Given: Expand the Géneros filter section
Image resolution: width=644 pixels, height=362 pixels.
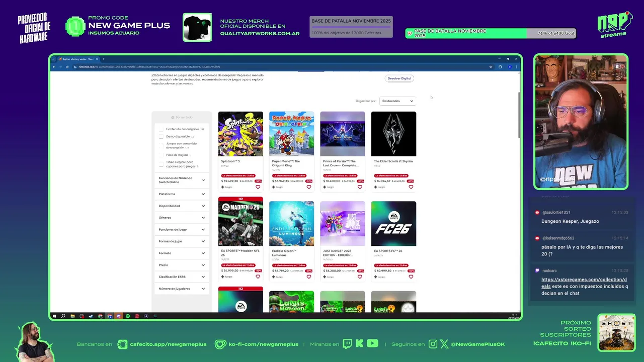Looking at the screenshot, I should (x=182, y=218).
